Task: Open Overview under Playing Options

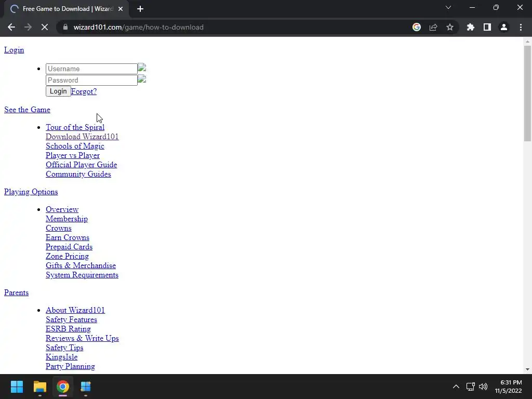Action: coord(62,209)
